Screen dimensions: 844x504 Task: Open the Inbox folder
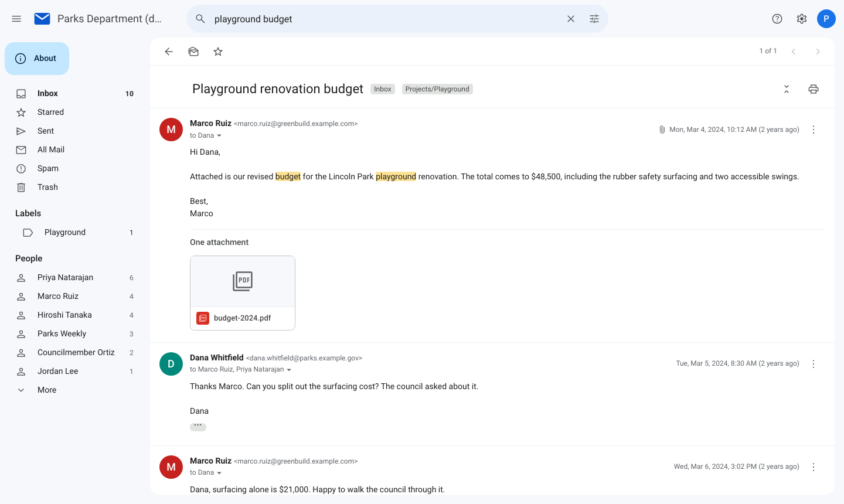[75, 93]
